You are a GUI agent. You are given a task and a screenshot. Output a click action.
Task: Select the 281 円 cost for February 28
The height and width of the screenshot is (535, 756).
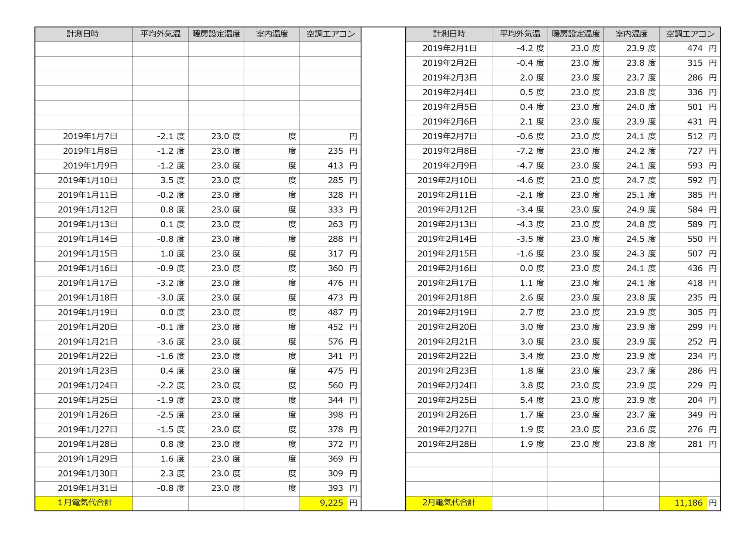click(690, 444)
